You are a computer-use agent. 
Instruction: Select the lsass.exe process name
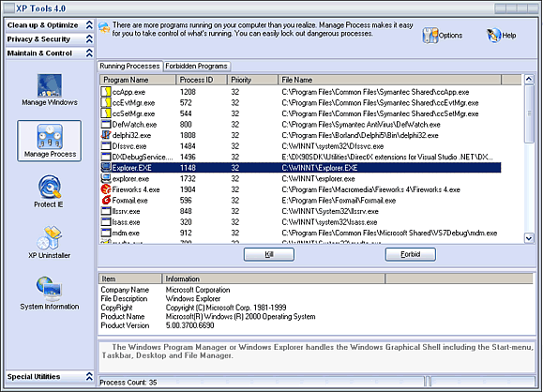coord(126,222)
